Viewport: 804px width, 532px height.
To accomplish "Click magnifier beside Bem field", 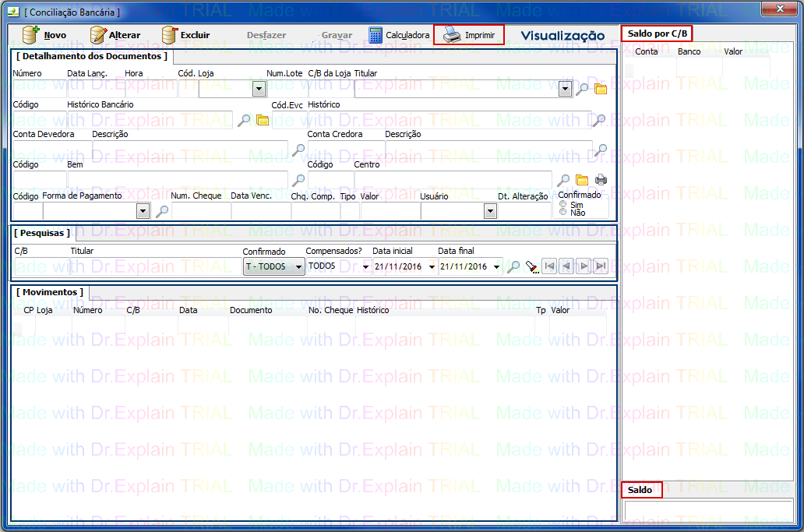I will (x=298, y=180).
